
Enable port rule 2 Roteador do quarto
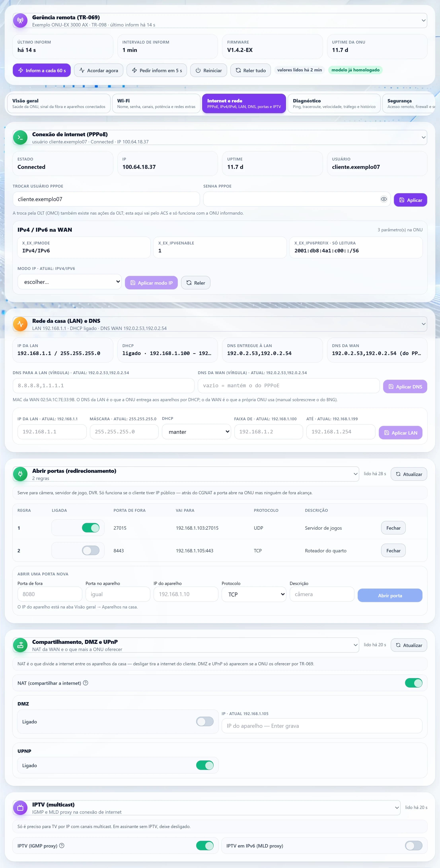click(91, 550)
